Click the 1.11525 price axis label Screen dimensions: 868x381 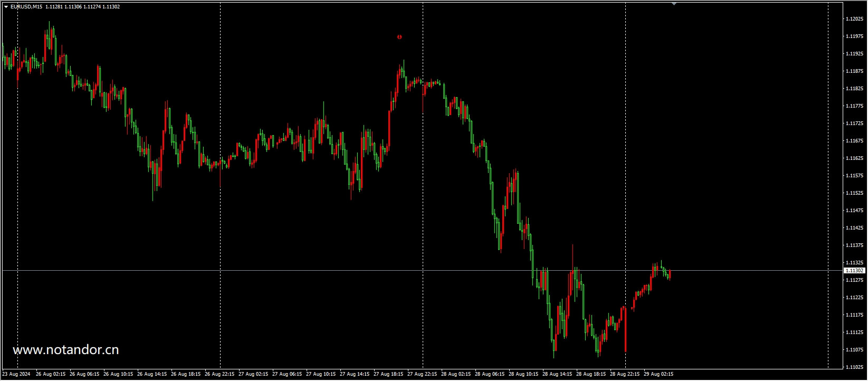[x=854, y=193]
